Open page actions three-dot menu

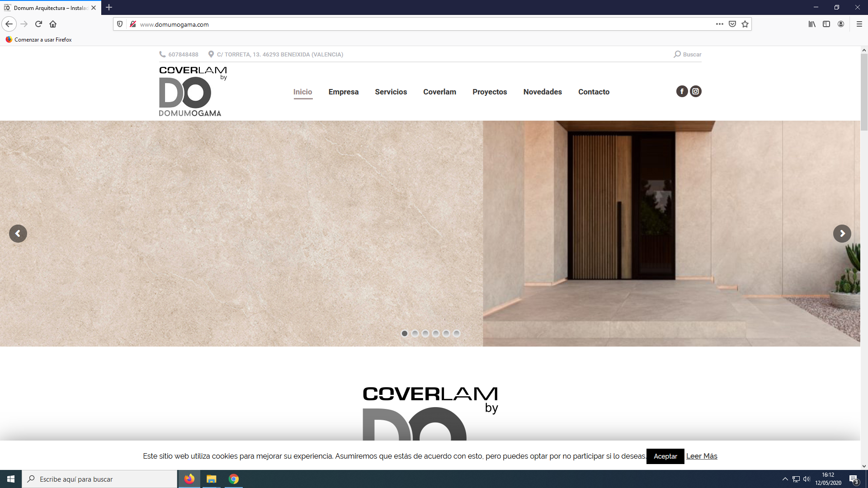click(x=719, y=24)
